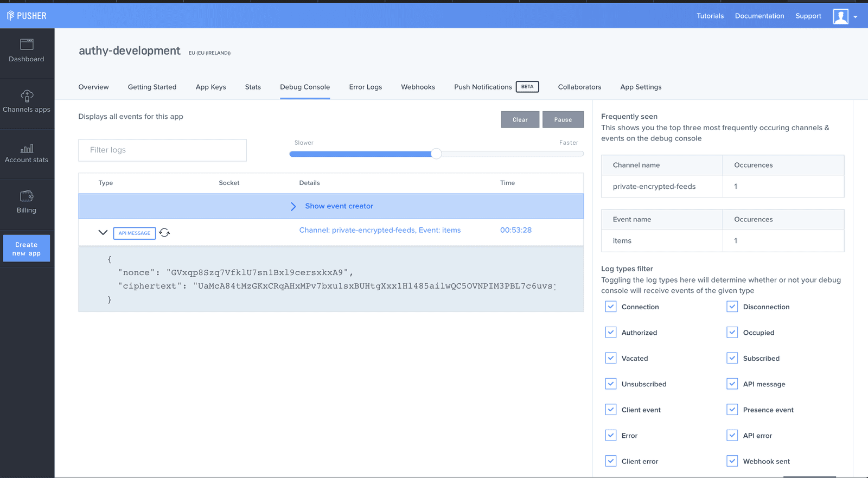Open Channels apps cloud icon

coord(27,96)
